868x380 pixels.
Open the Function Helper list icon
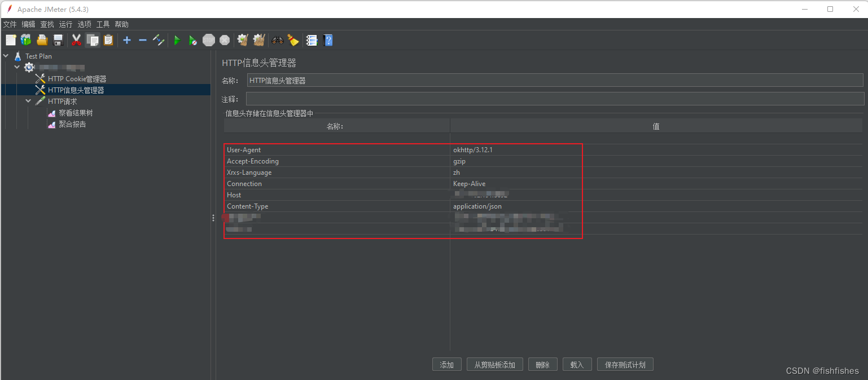tap(312, 40)
